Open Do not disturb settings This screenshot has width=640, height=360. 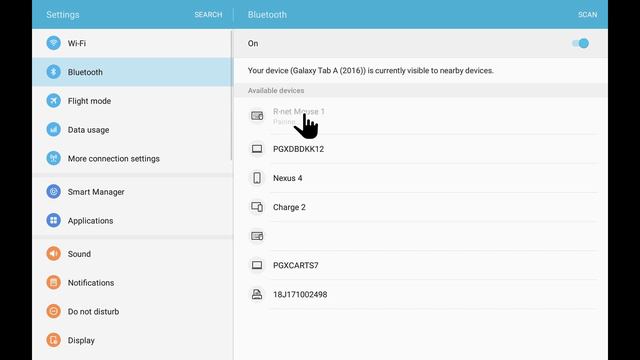click(132, 311)
